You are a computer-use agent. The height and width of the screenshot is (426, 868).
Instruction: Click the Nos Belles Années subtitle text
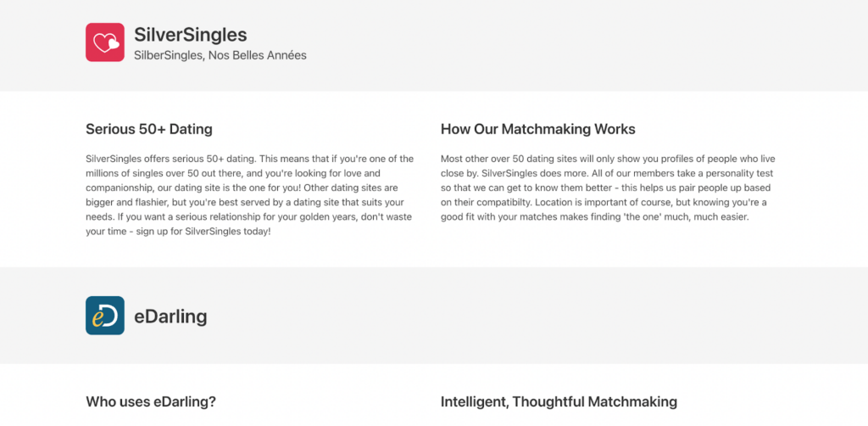pos(258,55)
